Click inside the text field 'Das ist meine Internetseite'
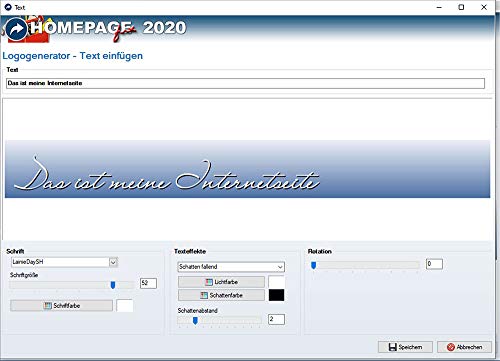Screen dimensions: 500x361 (x=245, y=83)
